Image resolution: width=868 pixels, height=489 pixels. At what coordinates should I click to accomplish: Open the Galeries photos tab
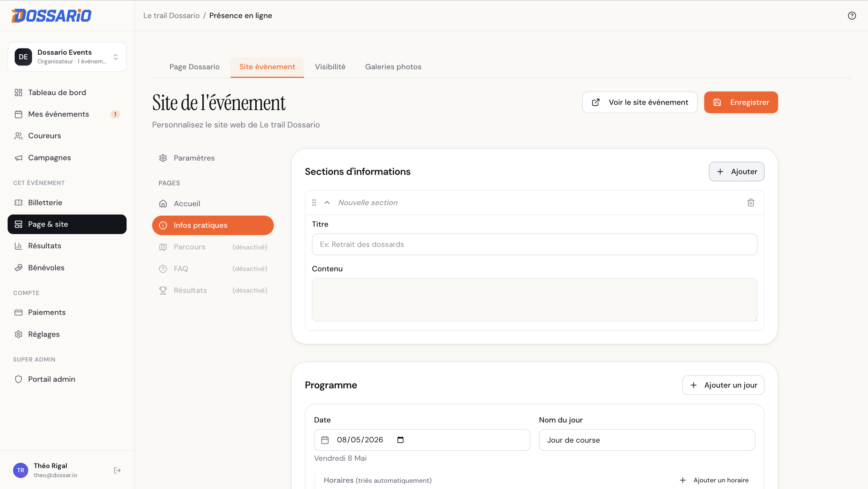coord(393,67)
